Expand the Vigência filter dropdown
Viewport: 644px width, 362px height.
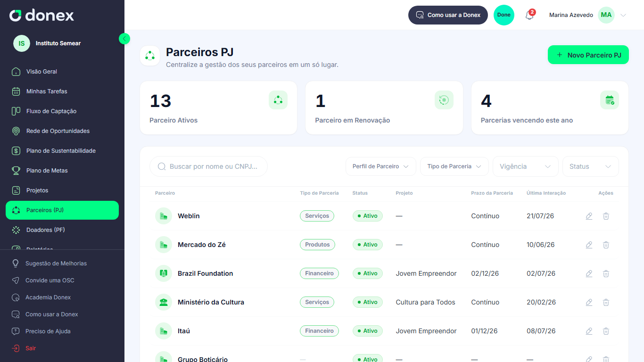pos(526,166)
